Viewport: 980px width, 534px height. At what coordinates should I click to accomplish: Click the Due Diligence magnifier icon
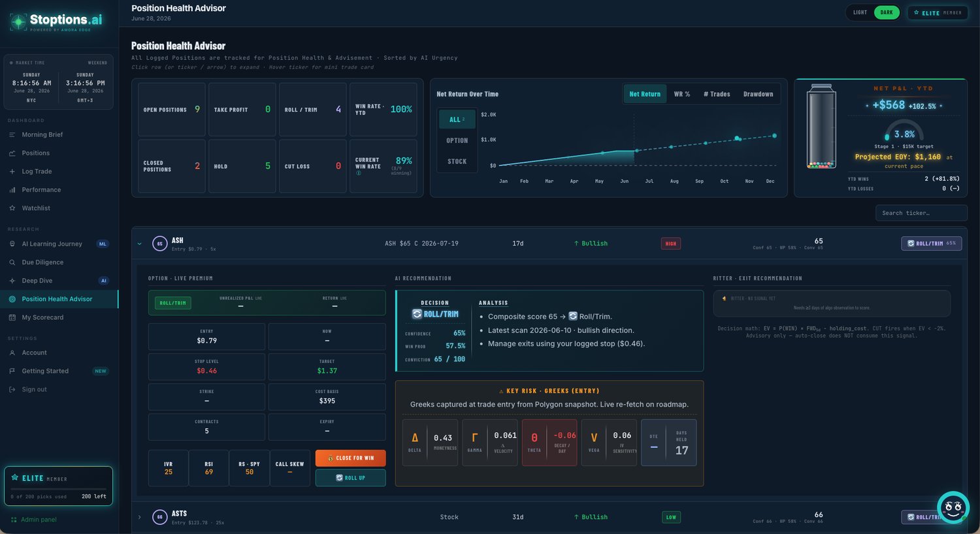(12, 262)
